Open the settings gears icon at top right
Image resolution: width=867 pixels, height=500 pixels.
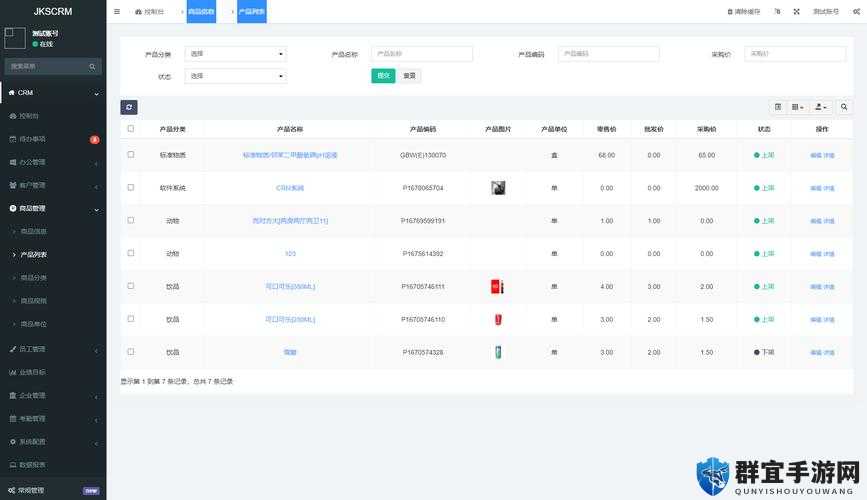pos(856,12)
